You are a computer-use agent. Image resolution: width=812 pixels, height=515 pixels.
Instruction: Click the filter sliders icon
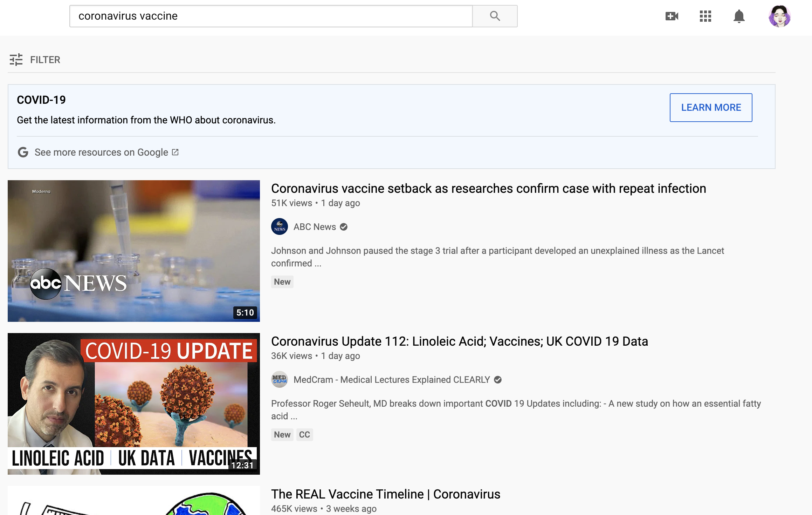(x=16, y=60)
